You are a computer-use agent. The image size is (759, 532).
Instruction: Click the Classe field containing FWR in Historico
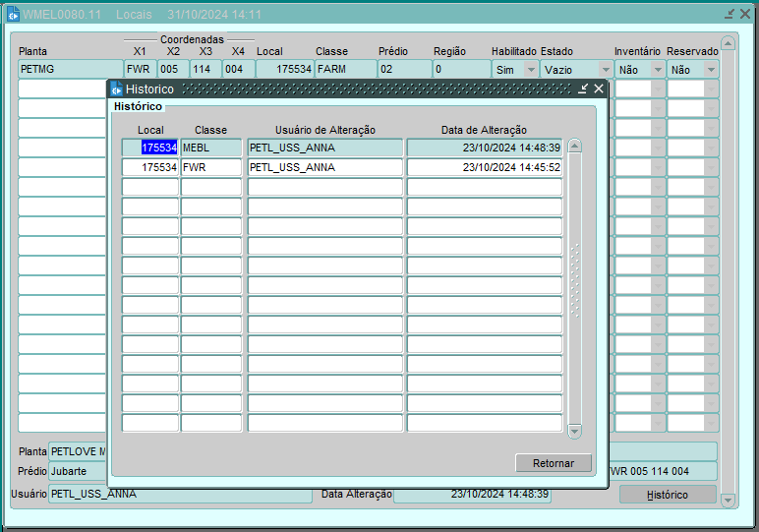(x=210, y=167)
